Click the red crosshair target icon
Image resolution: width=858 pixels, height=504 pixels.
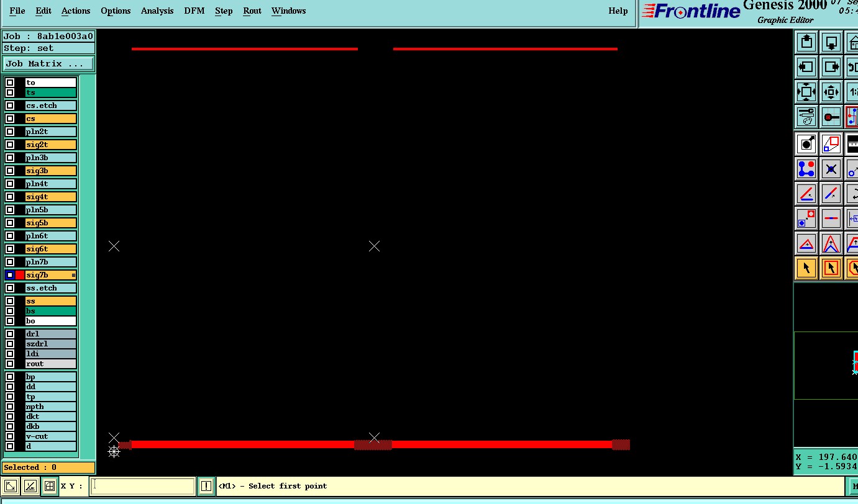831,117
